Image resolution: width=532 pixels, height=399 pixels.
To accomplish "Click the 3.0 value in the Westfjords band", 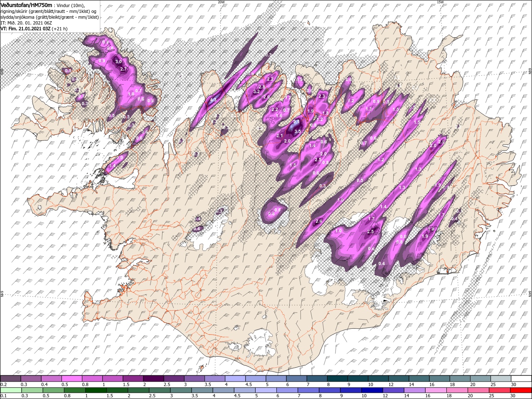I will 118,62.
